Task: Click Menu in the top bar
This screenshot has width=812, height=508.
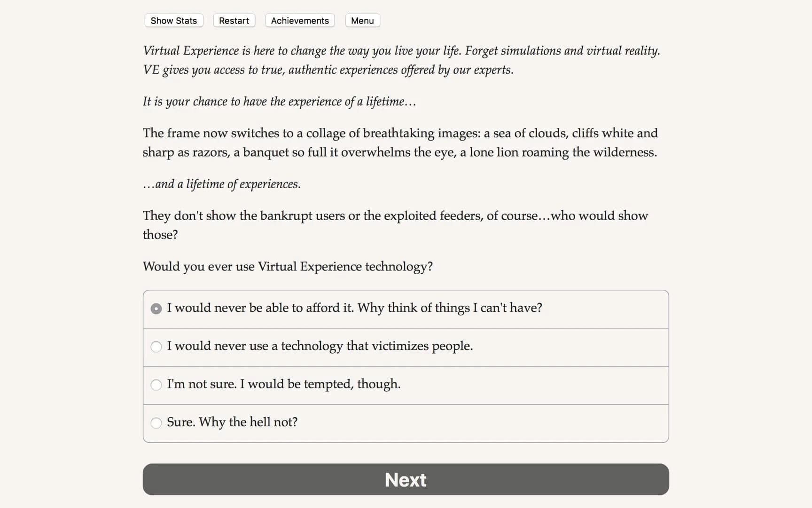Action: click(x=362, y=21)
